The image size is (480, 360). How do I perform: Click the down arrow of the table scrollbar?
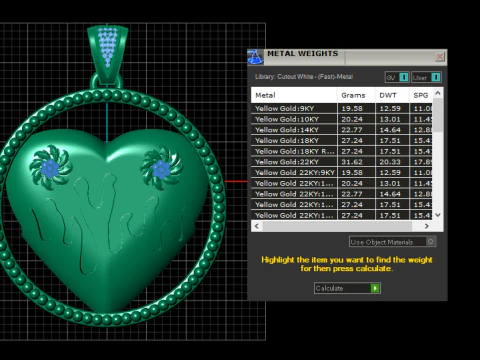pyautogui.click(x=438, y=215)
